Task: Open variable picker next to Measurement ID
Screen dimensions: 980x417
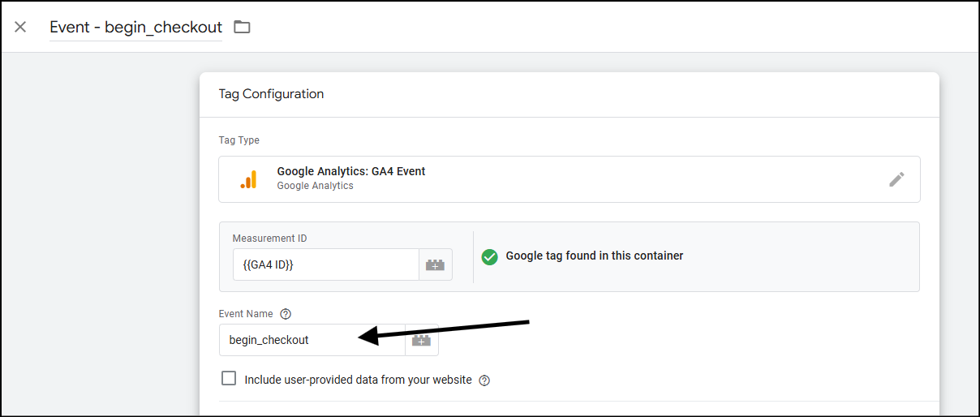Action: 436,264
